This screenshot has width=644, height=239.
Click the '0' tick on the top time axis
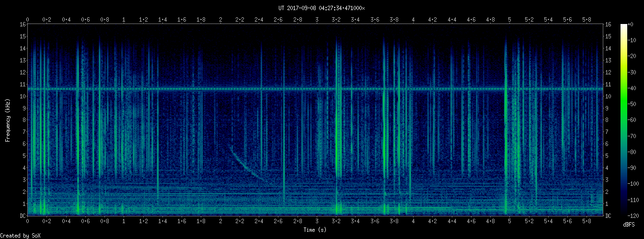pos(28,20)
